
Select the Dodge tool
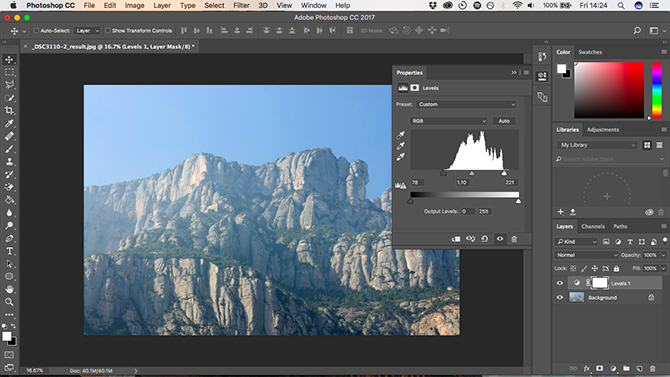(9, 226)
